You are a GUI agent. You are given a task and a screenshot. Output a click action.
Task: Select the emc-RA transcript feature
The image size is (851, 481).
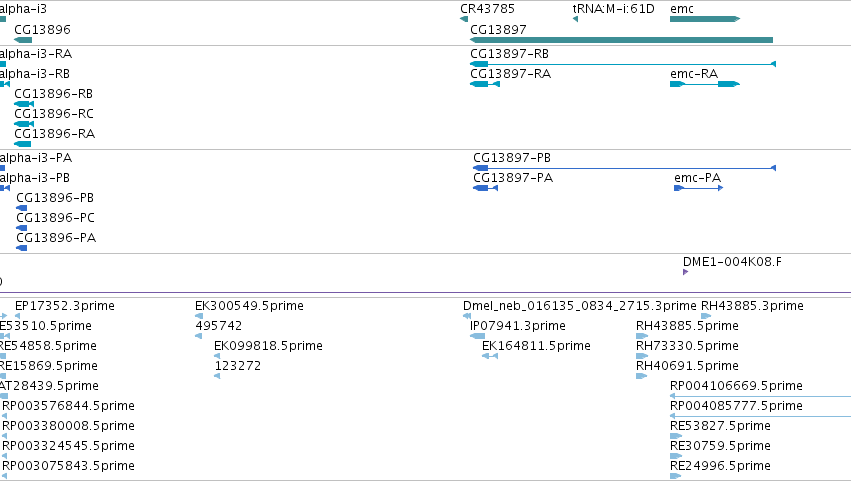point(705,84)
